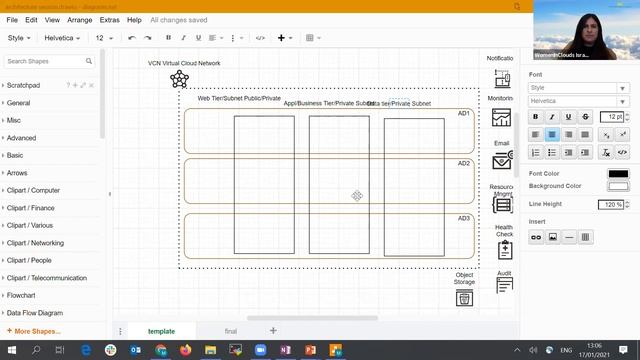Set justified alignment in Font panel

click(585, 134)
